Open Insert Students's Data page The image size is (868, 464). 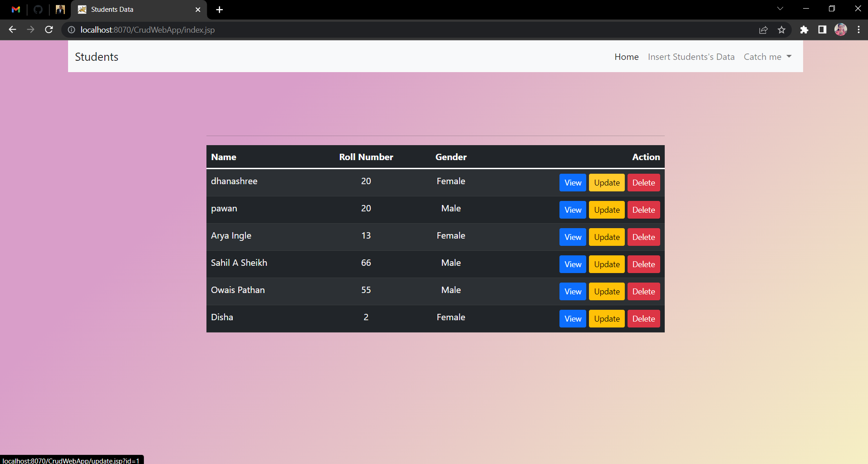pos(691,57)
